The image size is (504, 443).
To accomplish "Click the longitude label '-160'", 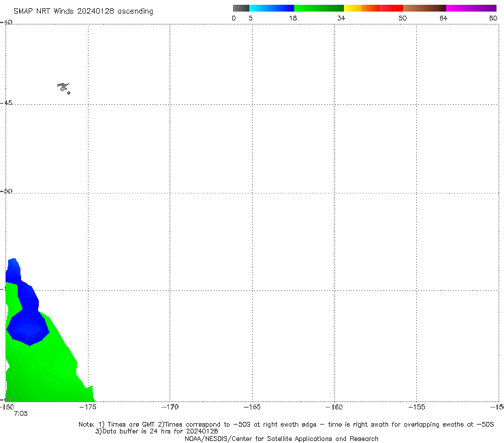I will tap(334, 407).
